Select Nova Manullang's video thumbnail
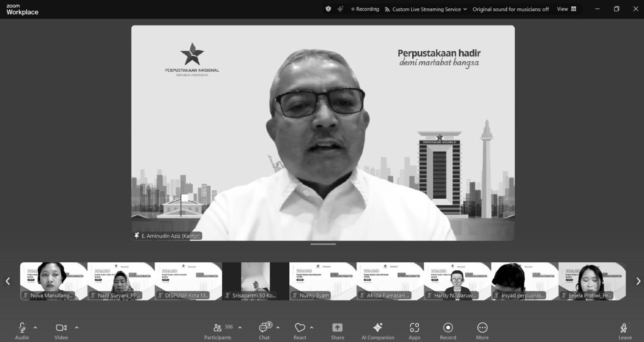Image resolution: width=644 pixels, height=342 pixels. pos(54,281)
